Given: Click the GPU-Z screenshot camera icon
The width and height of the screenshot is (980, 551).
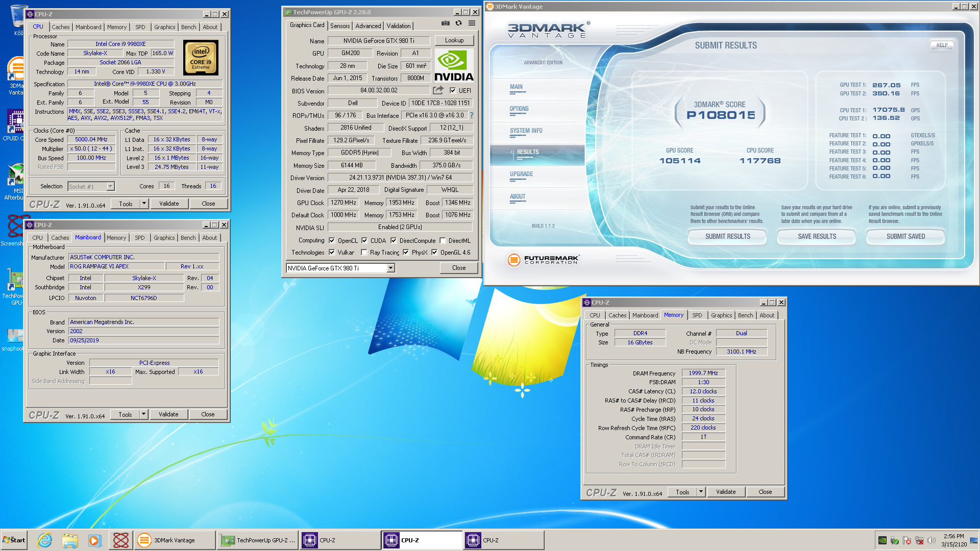Looking at the screenshot, I should (x=446, y=23).
